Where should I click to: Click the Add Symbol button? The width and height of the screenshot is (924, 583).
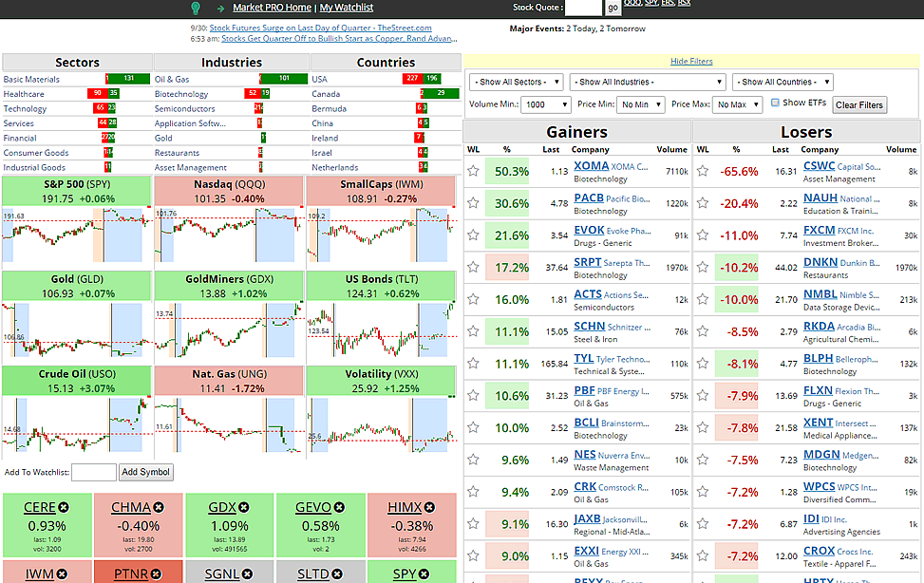(145, 472)
